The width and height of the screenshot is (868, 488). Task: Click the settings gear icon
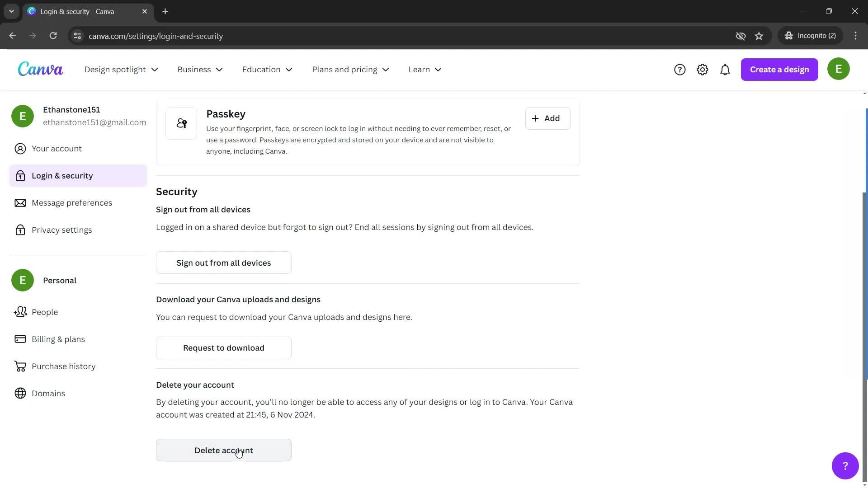[703, 70]
